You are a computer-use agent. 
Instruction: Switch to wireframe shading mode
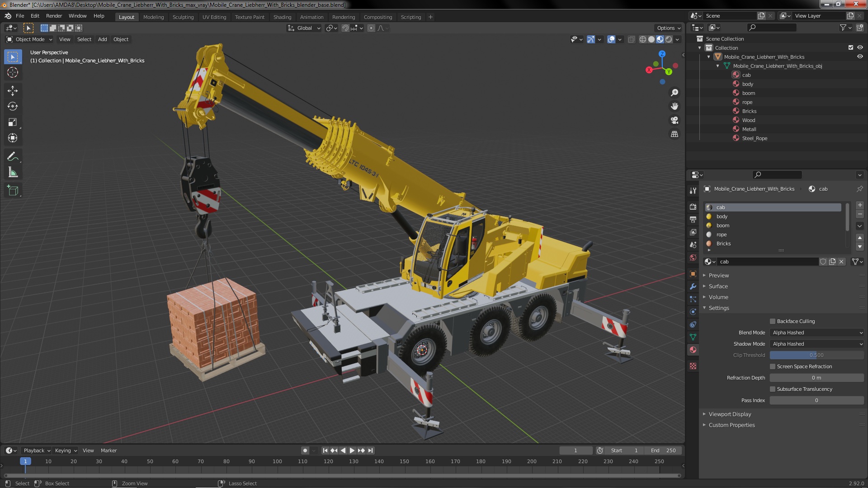click(x=643, y=39)
